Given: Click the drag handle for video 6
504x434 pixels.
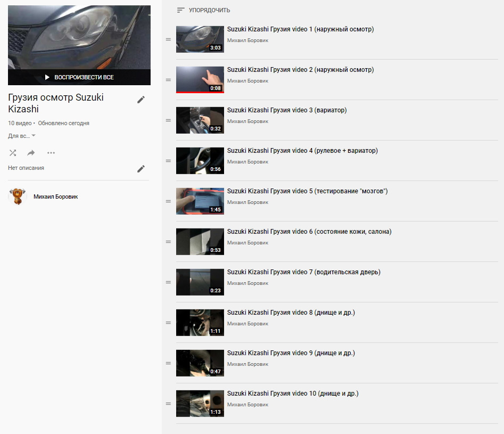Looking at the screenshot, I should (168, 242).
